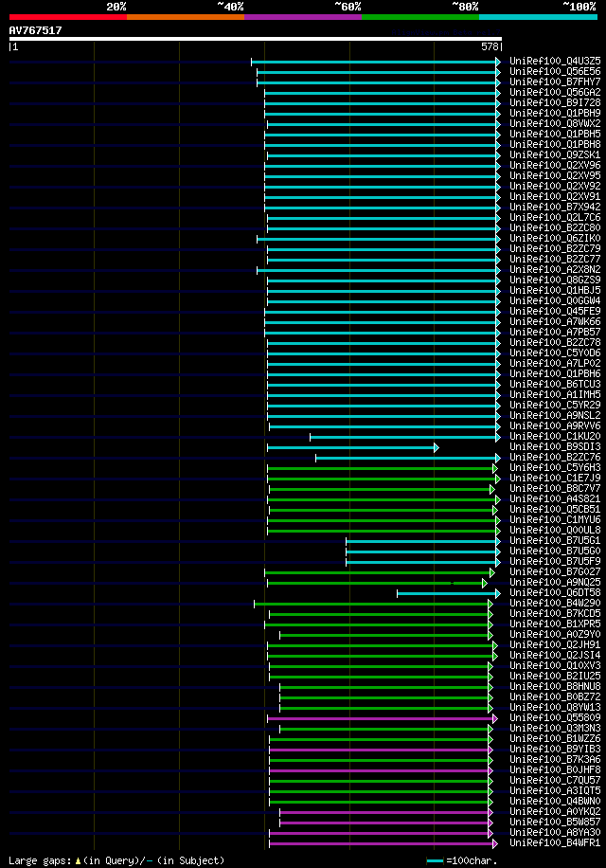This screenshot has width=606, height=868.
Task: Select the UniRef100_Q0GGW4 entry
Action: pos(555,301)
